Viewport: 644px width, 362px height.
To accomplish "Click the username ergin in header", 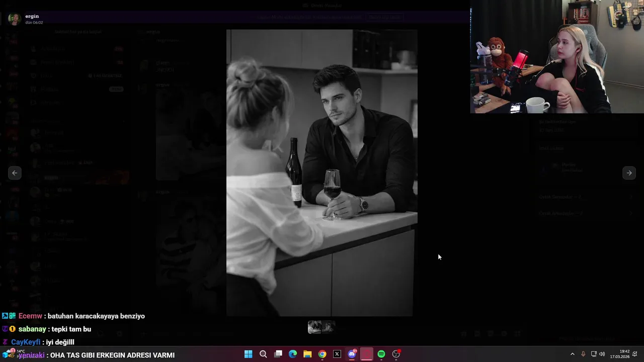I will tap(32, 16).
